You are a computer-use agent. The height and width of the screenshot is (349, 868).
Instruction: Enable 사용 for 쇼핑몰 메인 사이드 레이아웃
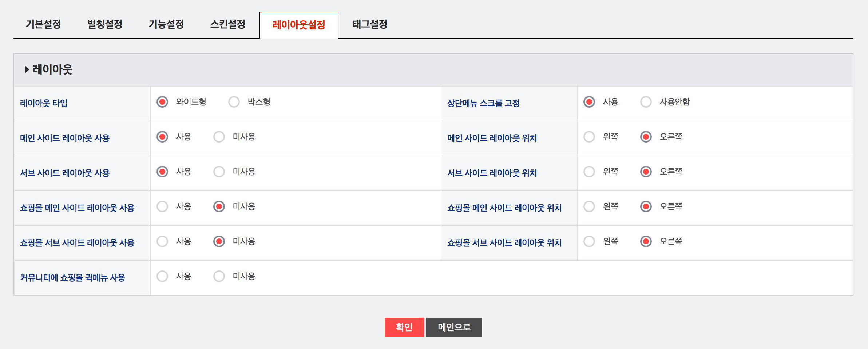(x=162, y=206)
